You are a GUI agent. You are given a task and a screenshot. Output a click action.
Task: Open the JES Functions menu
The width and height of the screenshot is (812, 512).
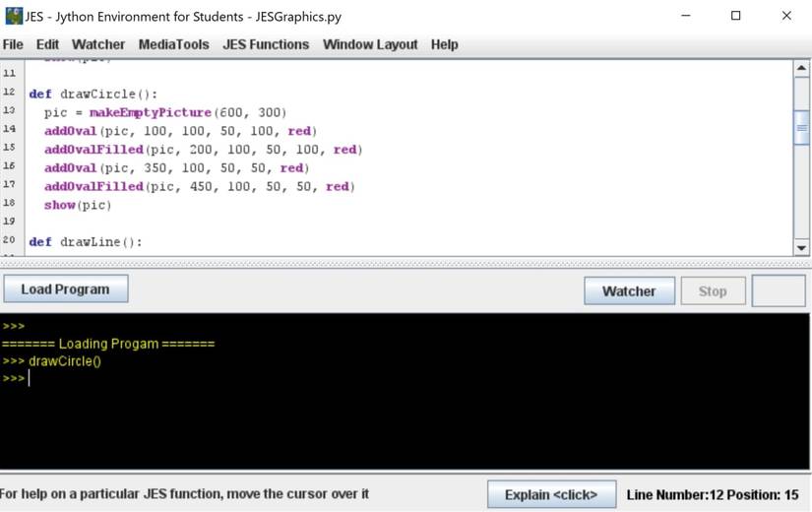click(x=266, y=44)
